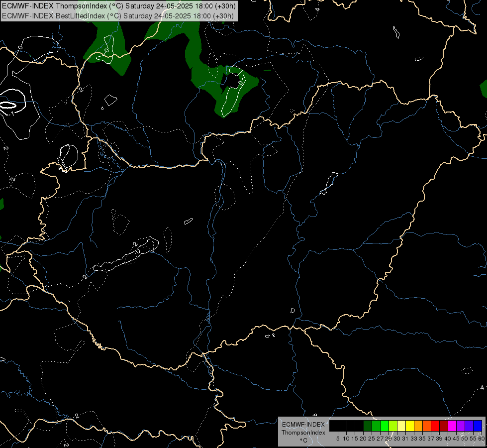Image resolution: width=487 pixels, height=448 pixels.
Task: Click the '-1' contour label on the map
Action: (x=12, y=114)
